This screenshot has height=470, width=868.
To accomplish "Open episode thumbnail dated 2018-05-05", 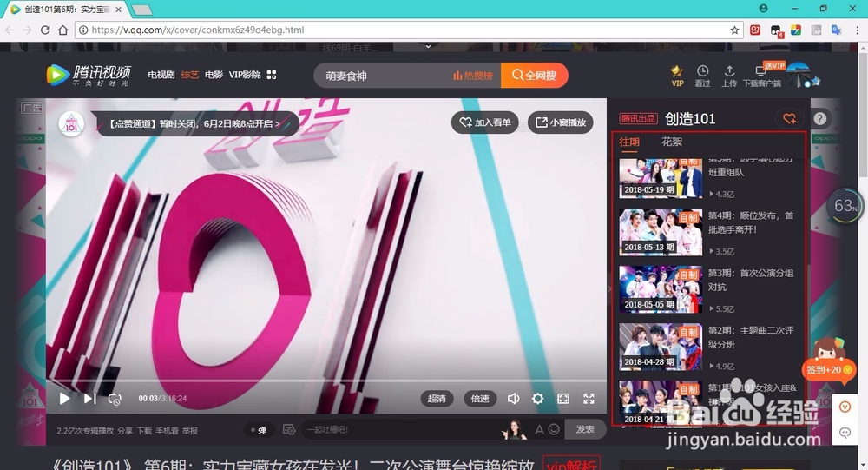I will [x=661, y=289].
